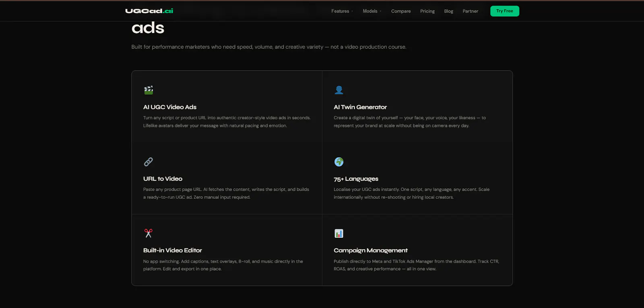Click the description starting 'Create a digital twin of yourself'
Image resolution: width=644 pixels, height=308 pixels.
tap(410, 122)
